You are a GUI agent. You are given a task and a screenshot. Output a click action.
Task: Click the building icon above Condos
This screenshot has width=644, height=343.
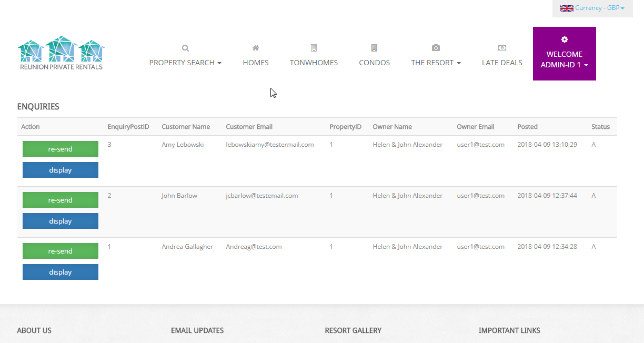point(374,48)
